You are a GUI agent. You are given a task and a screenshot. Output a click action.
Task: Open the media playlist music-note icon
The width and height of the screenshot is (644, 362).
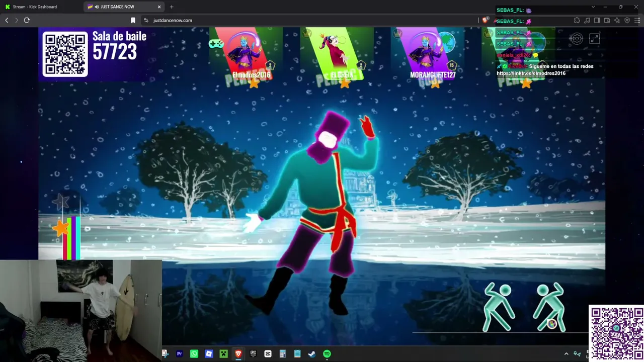[x=587, y=20]
